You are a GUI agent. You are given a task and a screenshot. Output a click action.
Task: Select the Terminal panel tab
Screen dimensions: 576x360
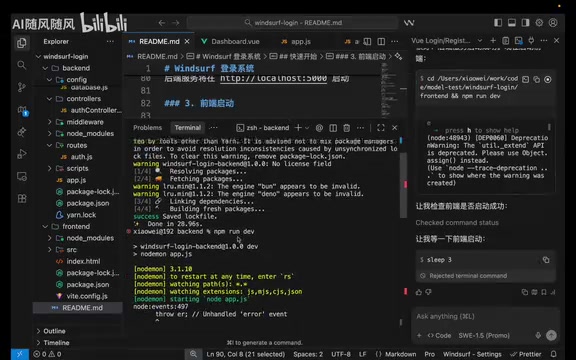(x=187, y=128)
